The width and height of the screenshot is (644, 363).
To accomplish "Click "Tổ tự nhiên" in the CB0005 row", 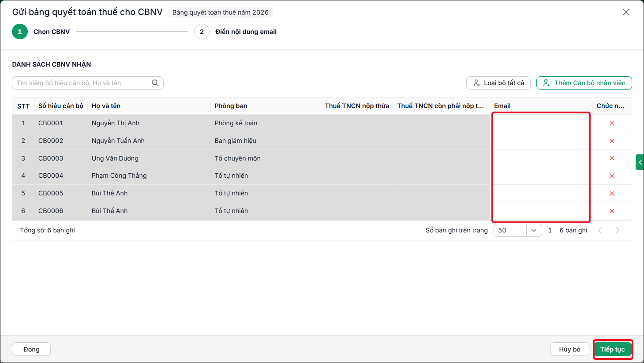I will [x=231, y=193].
